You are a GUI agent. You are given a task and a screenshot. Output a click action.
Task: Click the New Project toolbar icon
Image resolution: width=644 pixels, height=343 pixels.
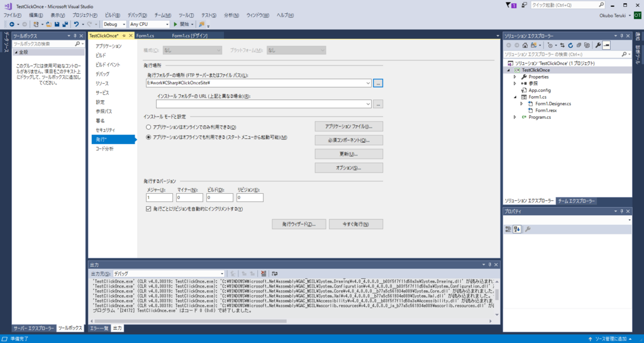click(x=36, y=25)
